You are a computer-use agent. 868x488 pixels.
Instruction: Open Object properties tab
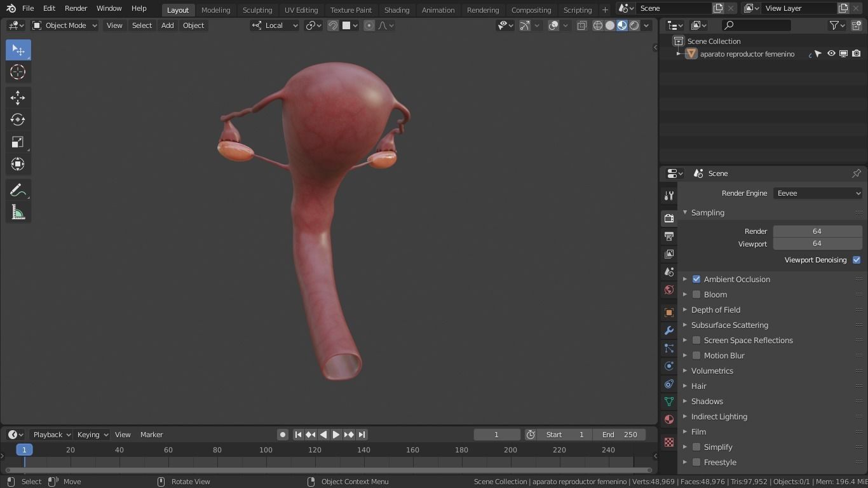(668, 312)
